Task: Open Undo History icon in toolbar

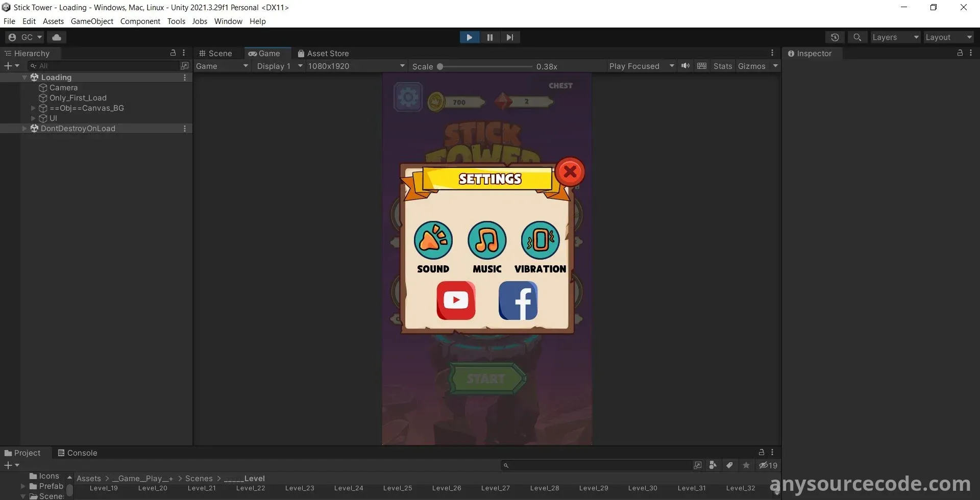Action: point(835,37)
